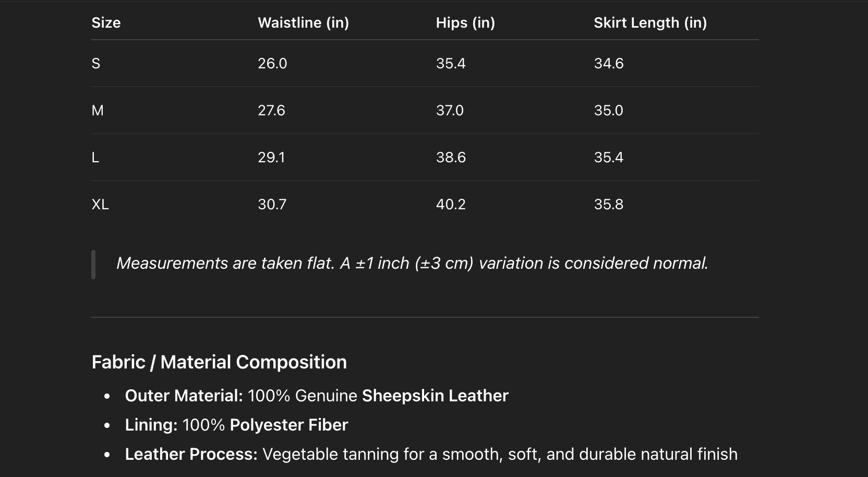Image resolution: width=868 pixels, height=477 pixels.
Task: Select the L size row label
Action: tap(95, 157)
